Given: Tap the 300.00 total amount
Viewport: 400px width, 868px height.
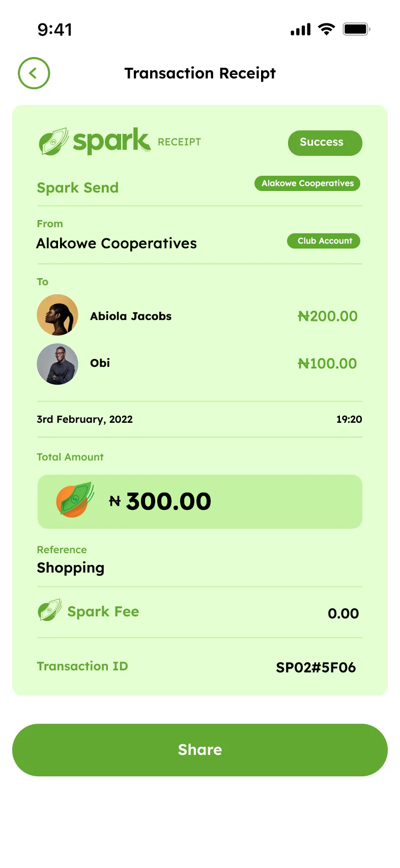Looking at the screenshot, I should coord(168,502).
